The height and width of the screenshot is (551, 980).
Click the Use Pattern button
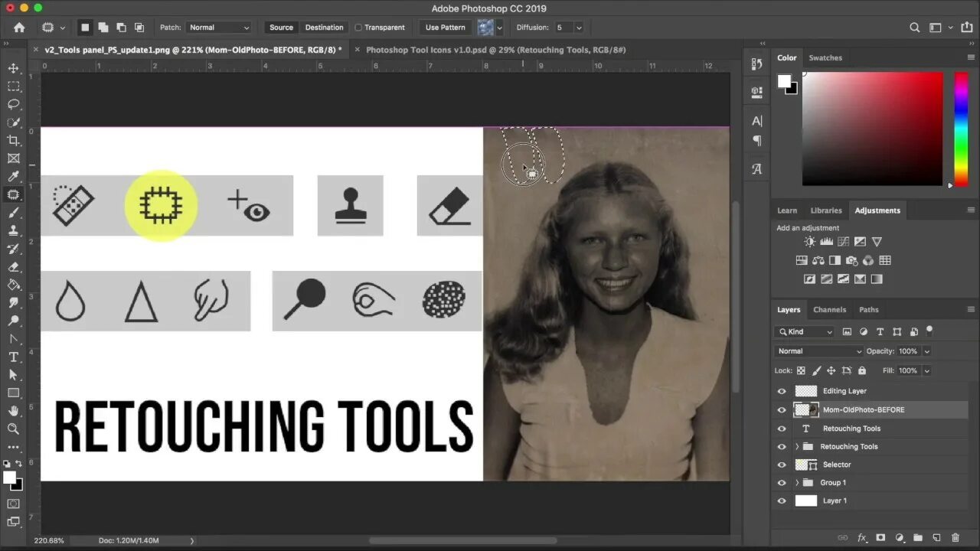445,28
